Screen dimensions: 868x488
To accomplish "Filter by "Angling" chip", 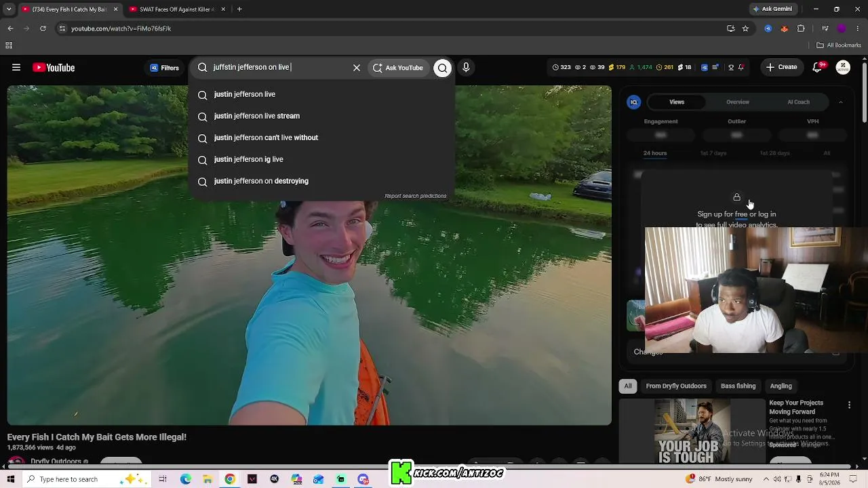I will (x=781, y=386).
